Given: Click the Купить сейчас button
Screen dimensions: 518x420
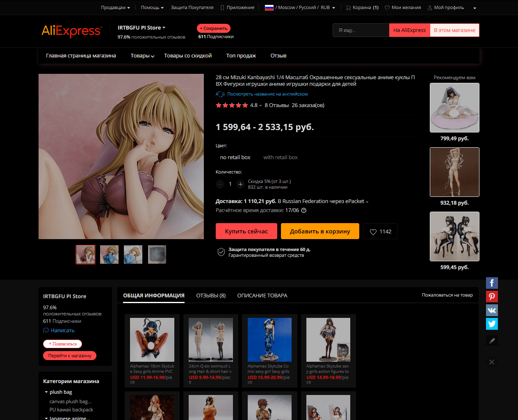Looking at the screenshot, I should pos(246,231).
